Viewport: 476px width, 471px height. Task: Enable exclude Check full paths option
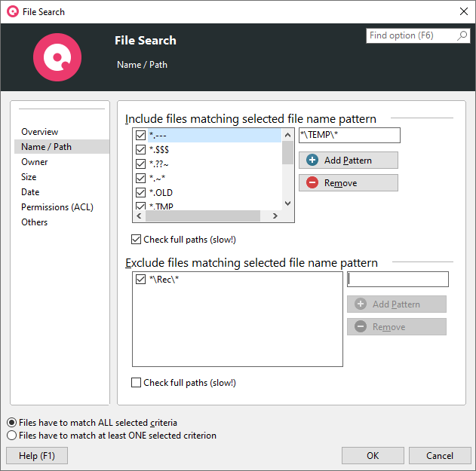tap(137, 383)
